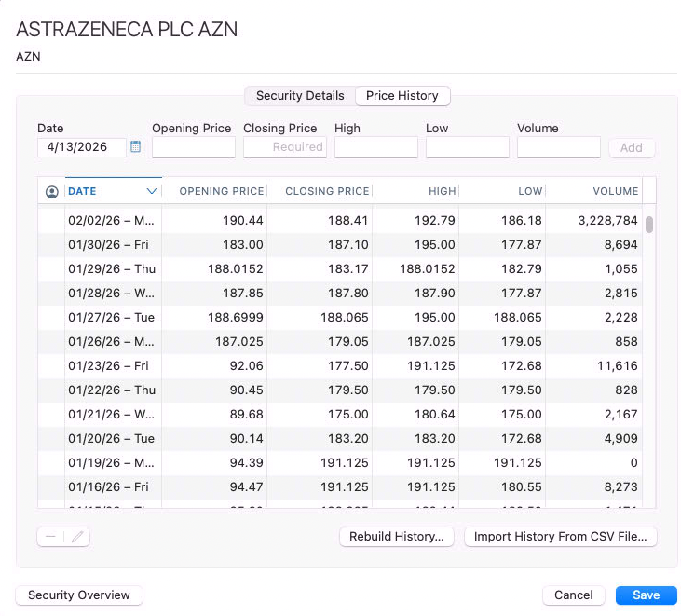The height and width of the screenshot is (616, 681).
Task: Click opening price 190.44 cell
Action: click(243, 221)
